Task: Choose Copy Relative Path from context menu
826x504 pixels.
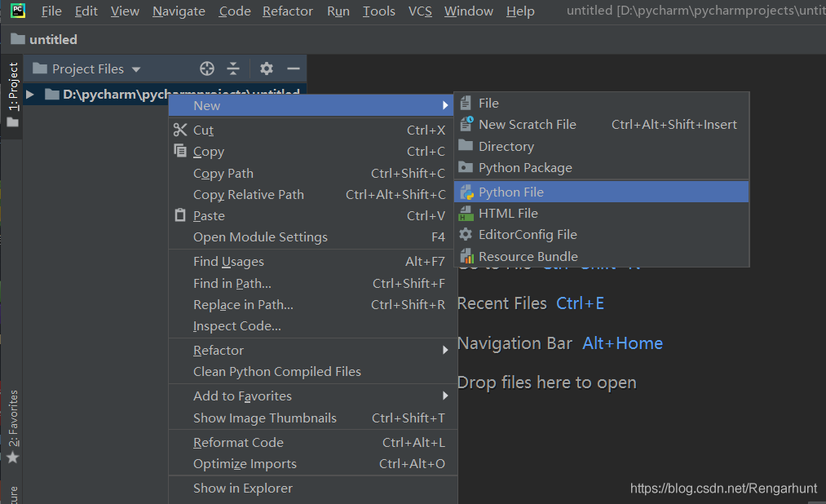Action: [x=248, y=194]
